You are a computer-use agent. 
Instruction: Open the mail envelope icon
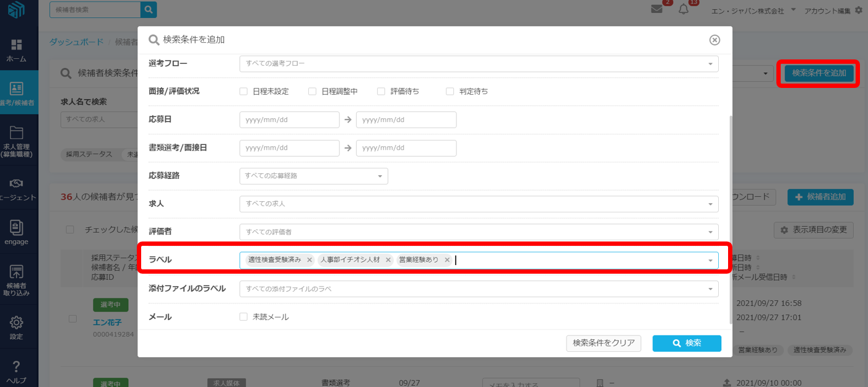tap(657, 9)
